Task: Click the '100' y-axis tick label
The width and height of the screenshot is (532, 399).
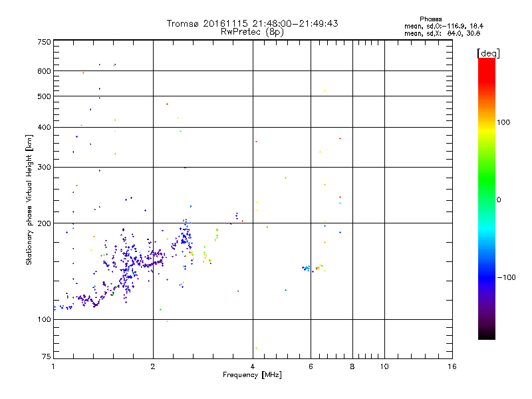Action: 45,320
